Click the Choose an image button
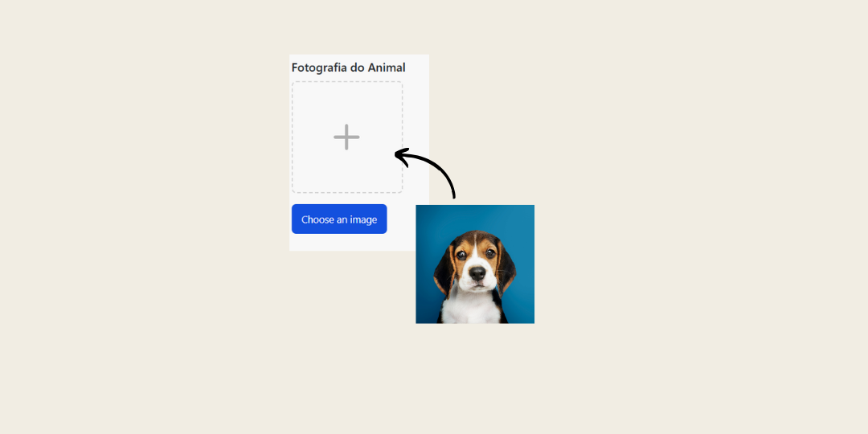 coord(339,219)
